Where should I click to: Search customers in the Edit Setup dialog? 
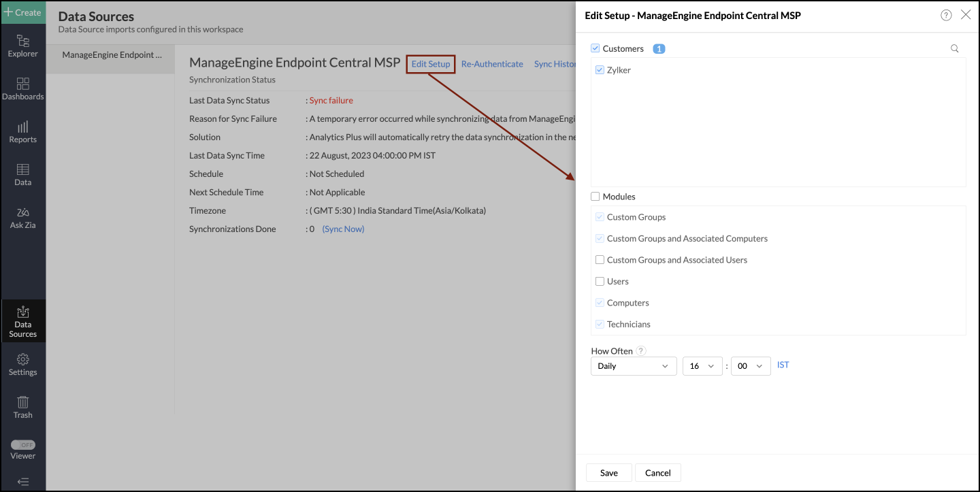[x=954, y=48]
